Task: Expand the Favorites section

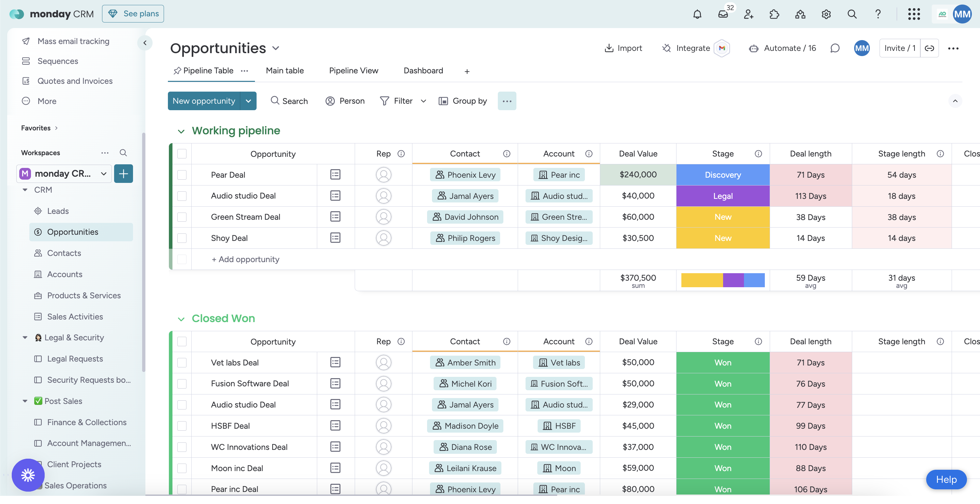Action: [56, 128]
